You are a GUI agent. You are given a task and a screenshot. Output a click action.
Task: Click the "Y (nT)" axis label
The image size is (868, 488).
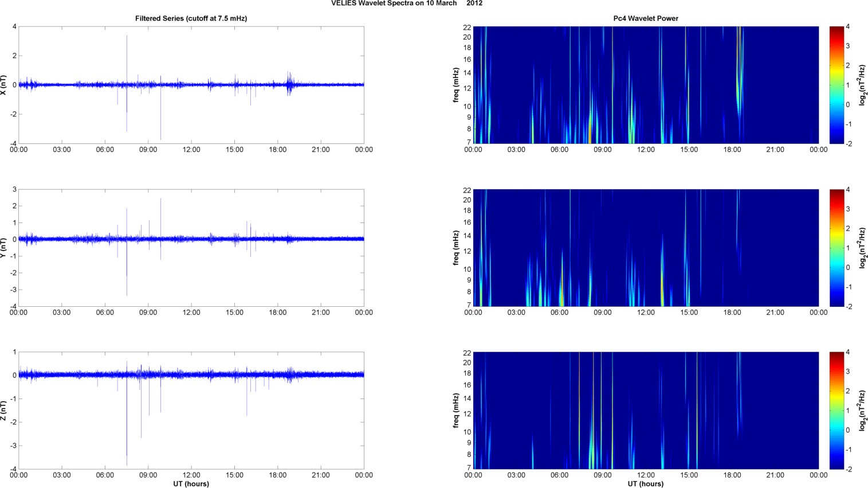click(4, 248)
